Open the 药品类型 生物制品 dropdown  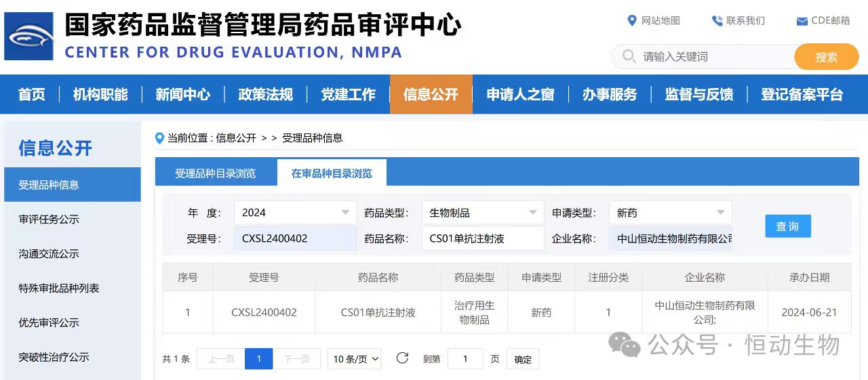[x=482, y=213]
